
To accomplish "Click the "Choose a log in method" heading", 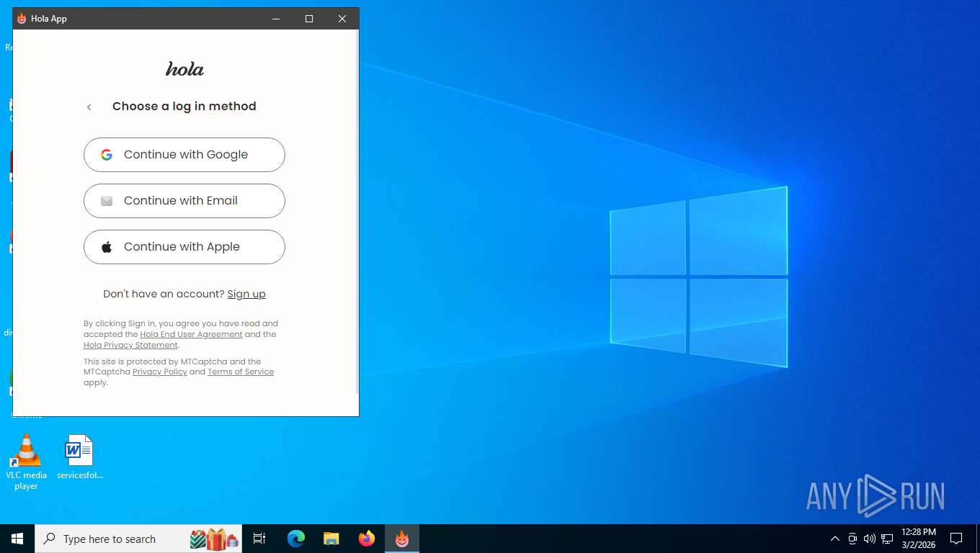I will (x=184, y=107).
